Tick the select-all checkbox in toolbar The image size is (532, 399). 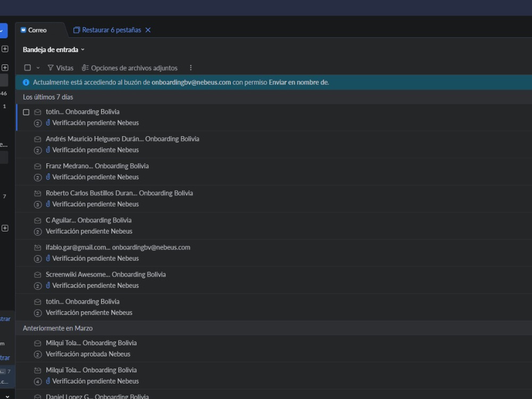click(28, 68)
